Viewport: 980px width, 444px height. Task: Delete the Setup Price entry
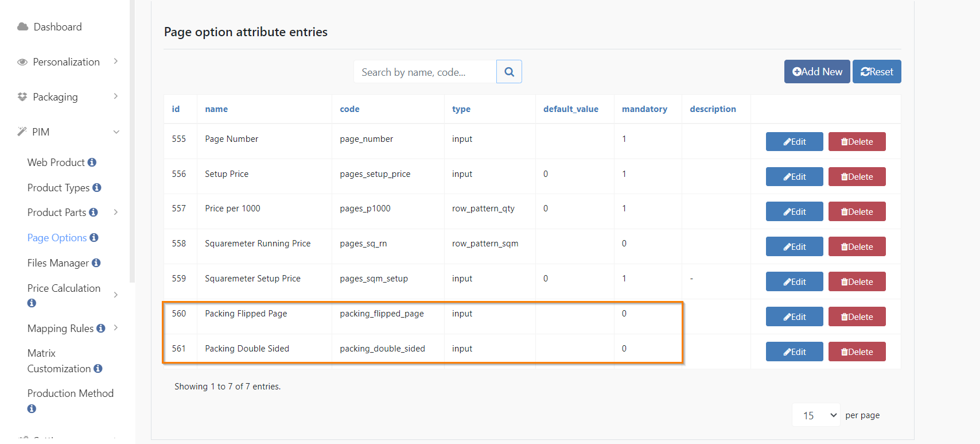point(857,177)
